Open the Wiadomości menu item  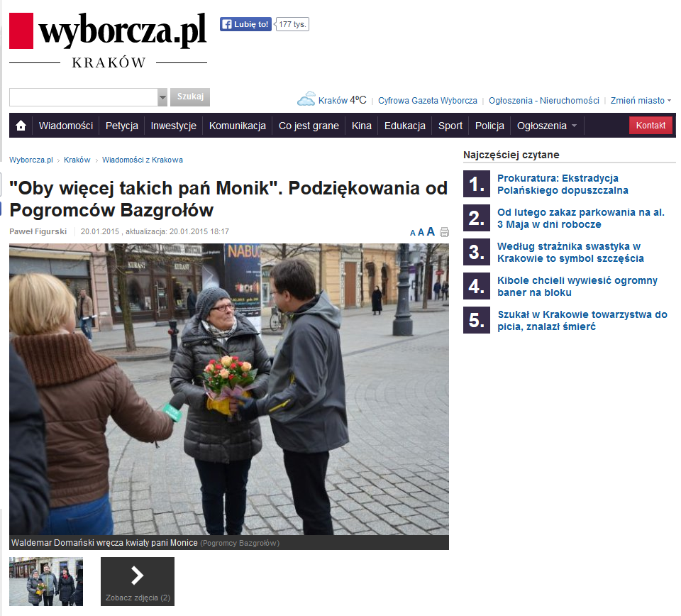[66, 126]
